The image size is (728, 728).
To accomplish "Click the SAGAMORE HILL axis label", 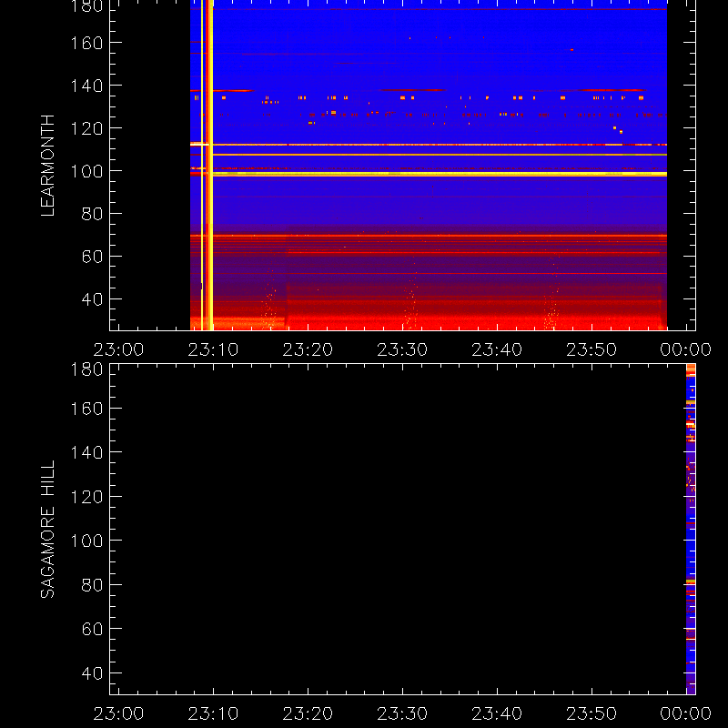I will tap(48, 530).
